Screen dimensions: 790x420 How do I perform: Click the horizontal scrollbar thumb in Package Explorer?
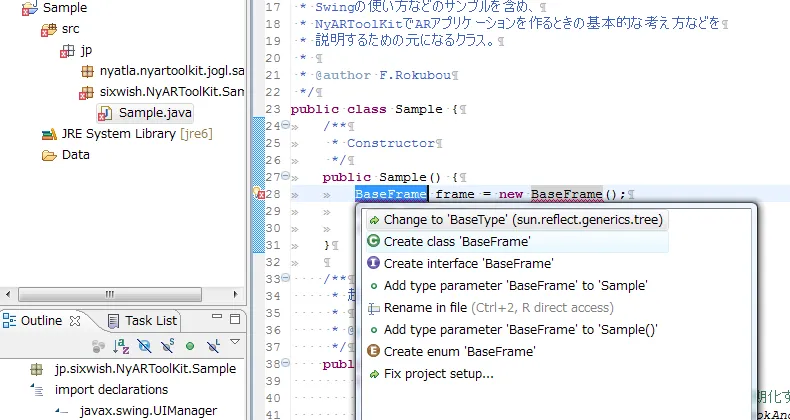coord(110,295)
